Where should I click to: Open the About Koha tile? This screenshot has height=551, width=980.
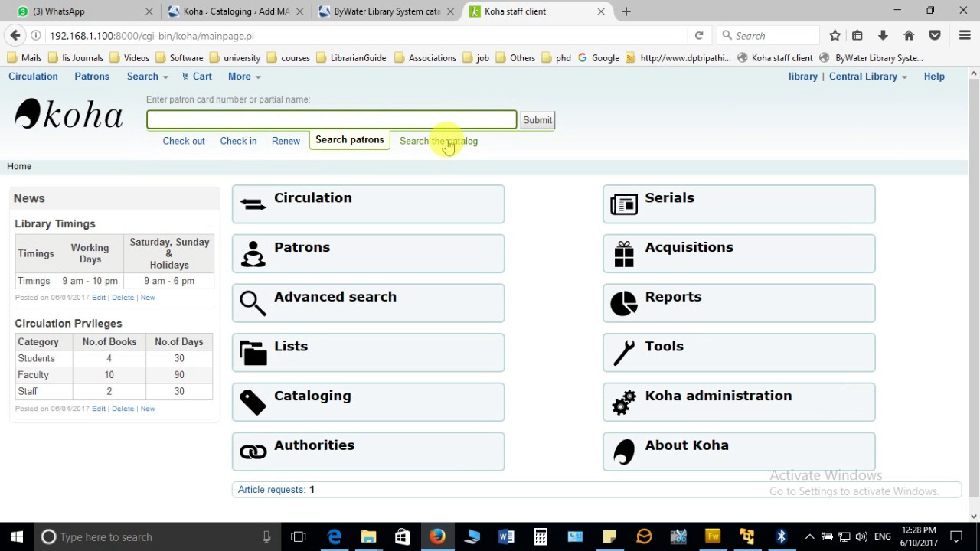point(739,452)
